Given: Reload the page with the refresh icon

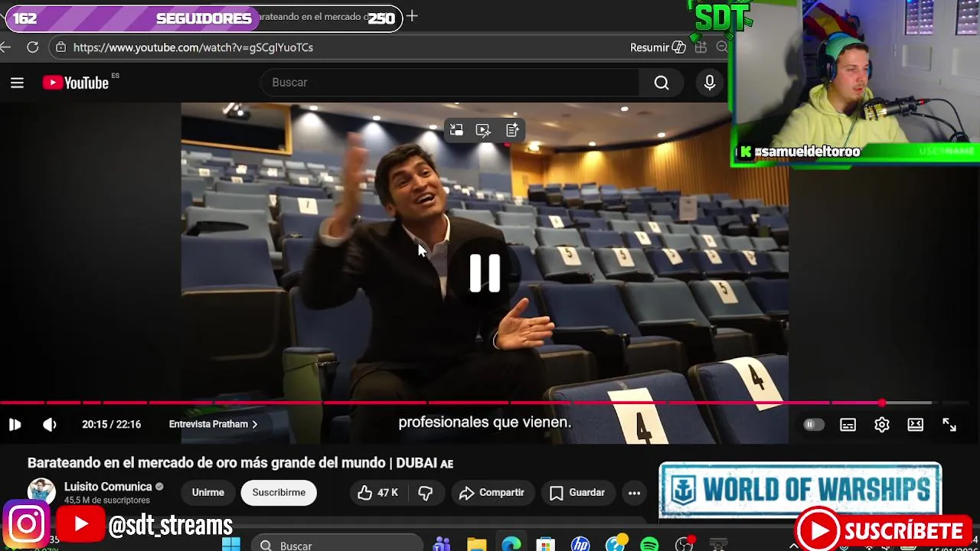Looking at the screenshot, I should [x=33, y=47].
